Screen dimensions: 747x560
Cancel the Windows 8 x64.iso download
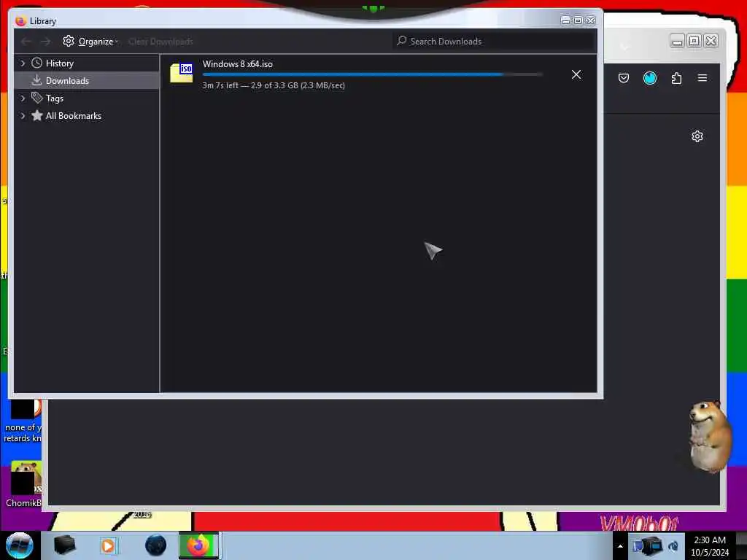click(x=576, y=74)
